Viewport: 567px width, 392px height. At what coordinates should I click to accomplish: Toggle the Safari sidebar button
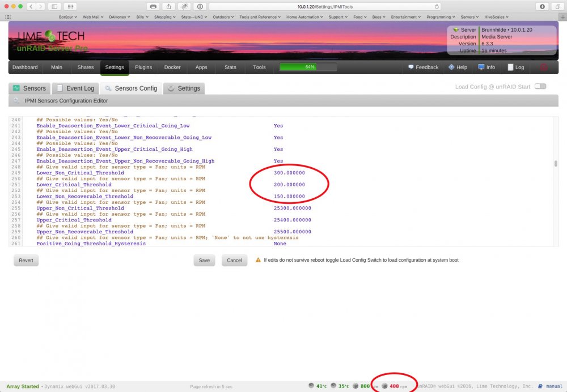pos(54,6)
